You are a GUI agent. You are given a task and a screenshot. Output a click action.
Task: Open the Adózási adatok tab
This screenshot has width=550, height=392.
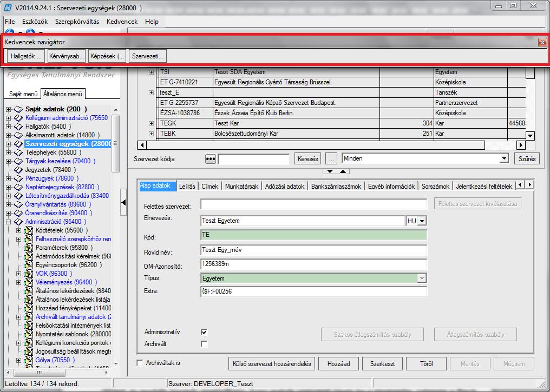coord(284,187)
